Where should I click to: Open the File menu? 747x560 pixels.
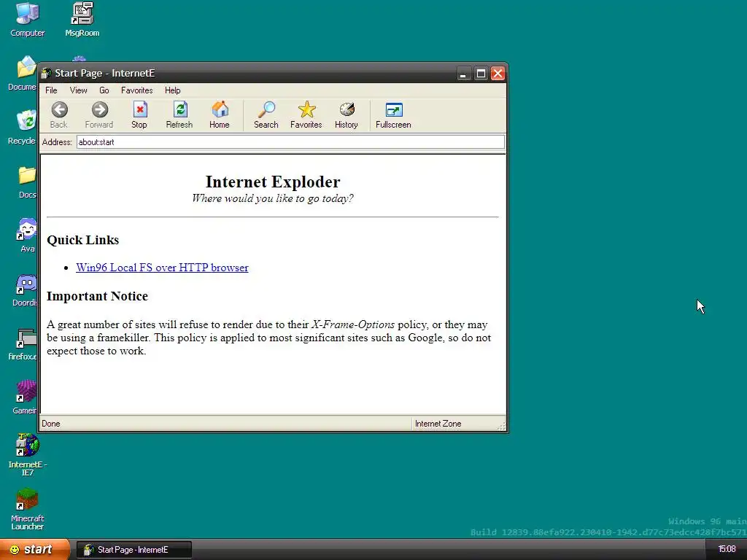tap(51, 90)
